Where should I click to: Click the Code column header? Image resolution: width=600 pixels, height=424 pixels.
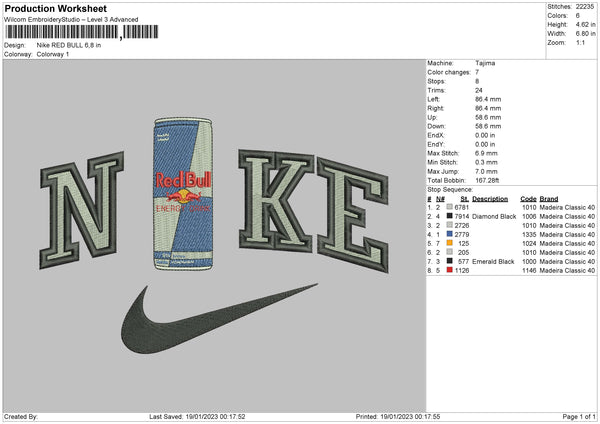click(x=528, y=199)
